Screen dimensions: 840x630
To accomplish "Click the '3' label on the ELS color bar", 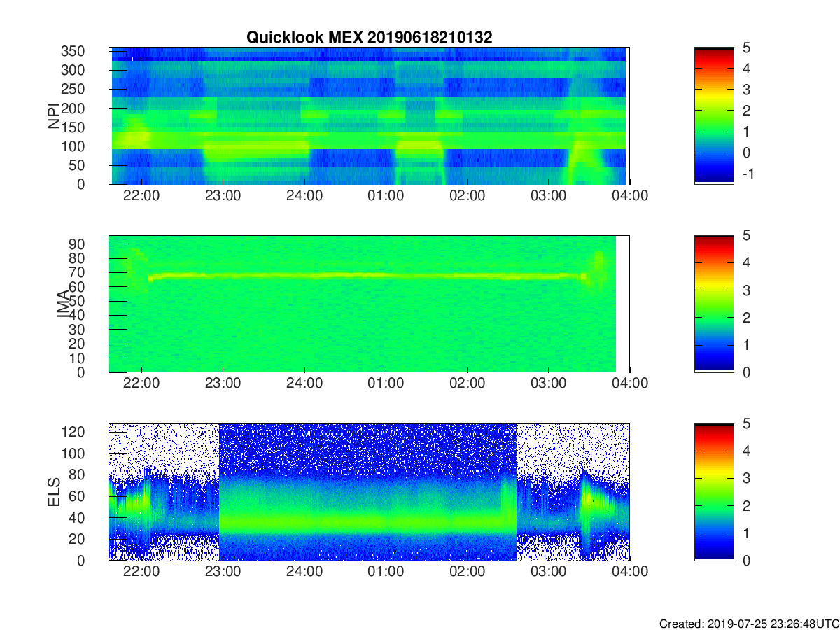I will click(x=745, y=478).
